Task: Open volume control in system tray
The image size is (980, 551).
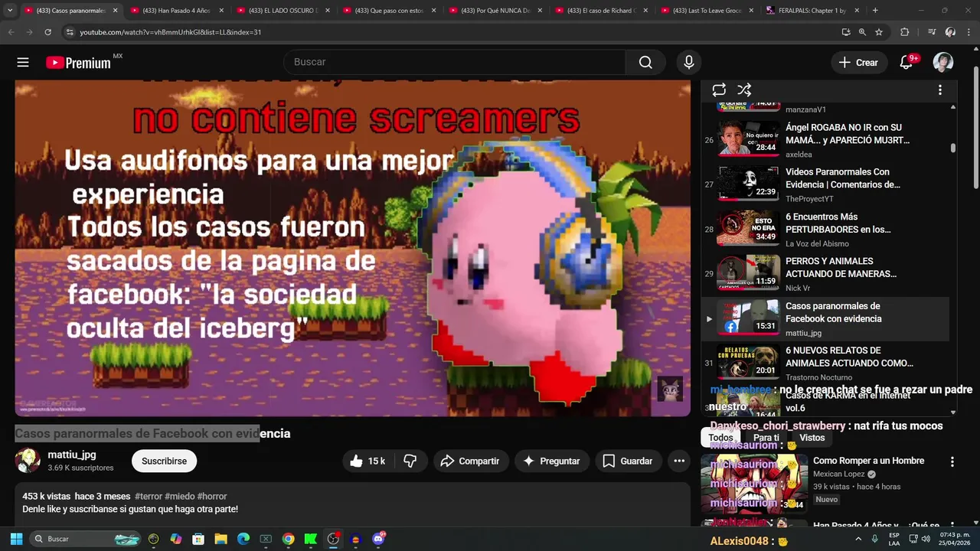Action: pos(926,539)
